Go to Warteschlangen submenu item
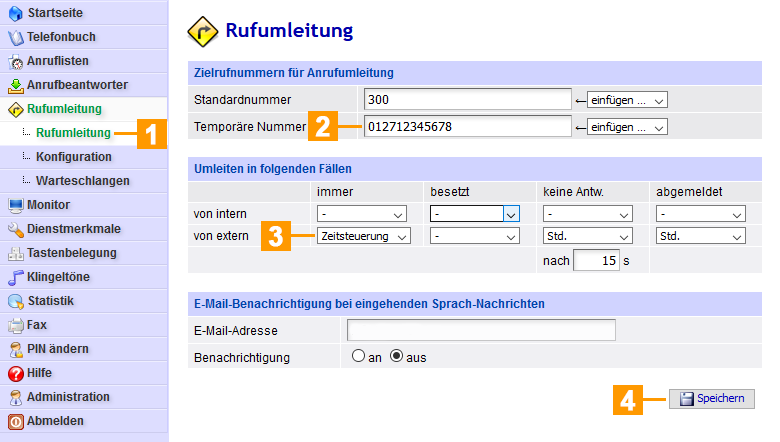The image size is (780, 442). 82,181
